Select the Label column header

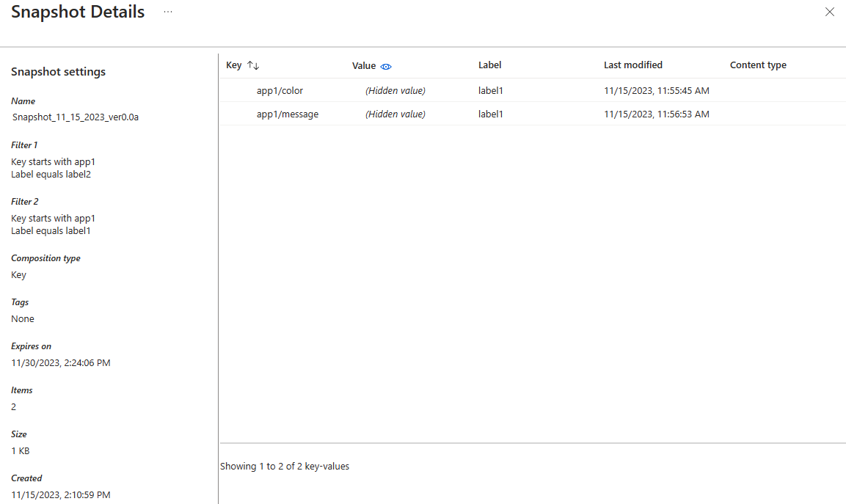(489, 65)
